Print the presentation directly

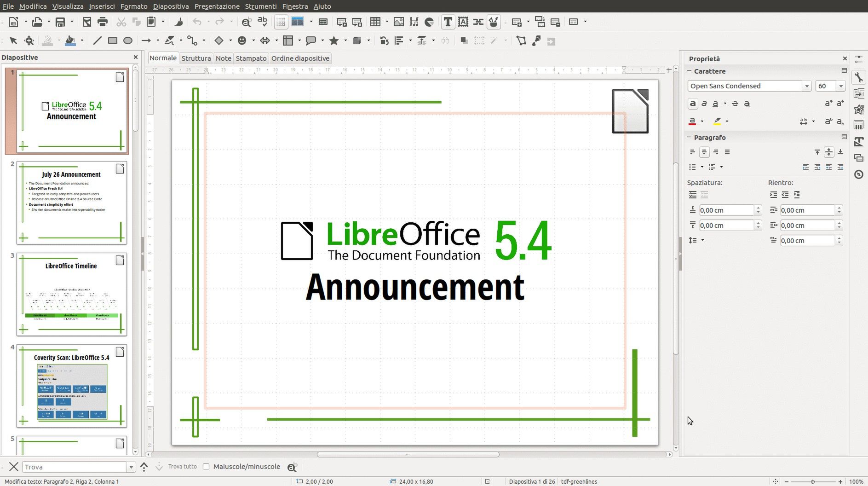[103, 22]
